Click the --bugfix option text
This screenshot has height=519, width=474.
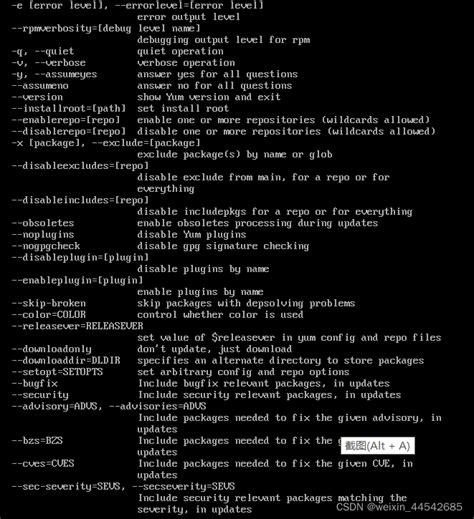(34, 383)
